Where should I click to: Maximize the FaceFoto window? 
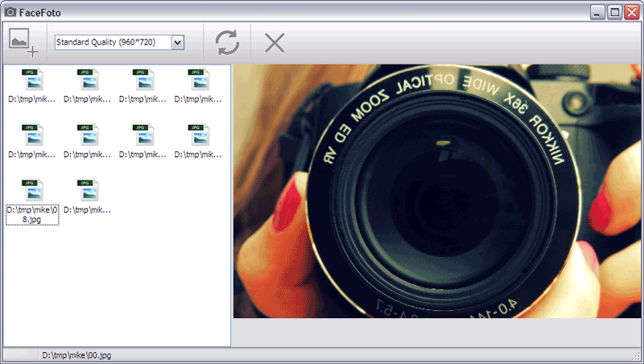click(x=615, y=13)
